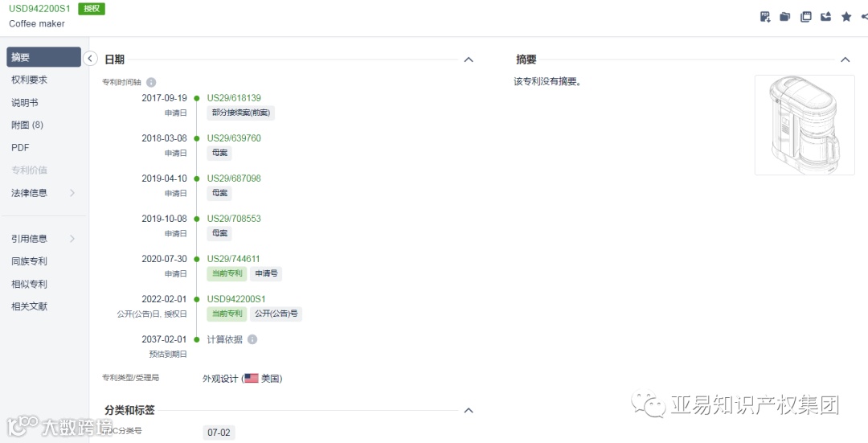Click the US flag next to 美国
The image size is (868, 443).
(252, 378)
